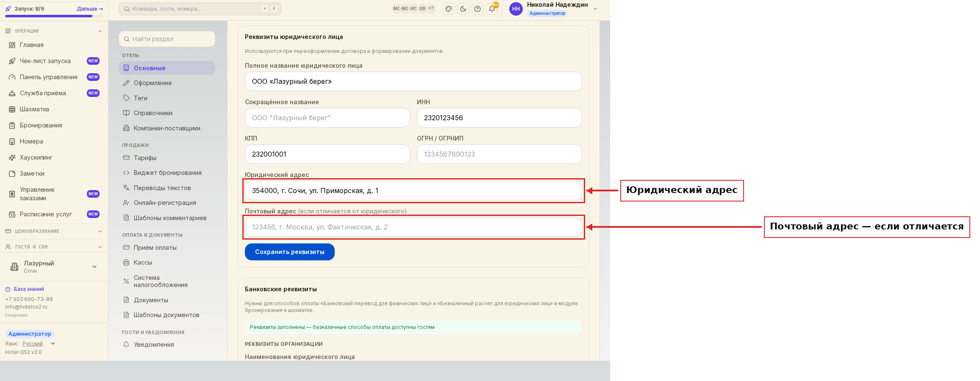Screen dimensions: 980x381
Task: Go to Хаускипинг page
Action: (x=54, y=157)
